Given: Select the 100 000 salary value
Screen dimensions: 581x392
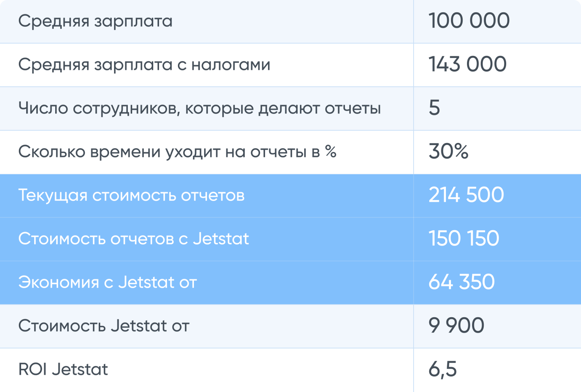Looking at the screenshot, I should pyautogui.click(x=469, y=21).
